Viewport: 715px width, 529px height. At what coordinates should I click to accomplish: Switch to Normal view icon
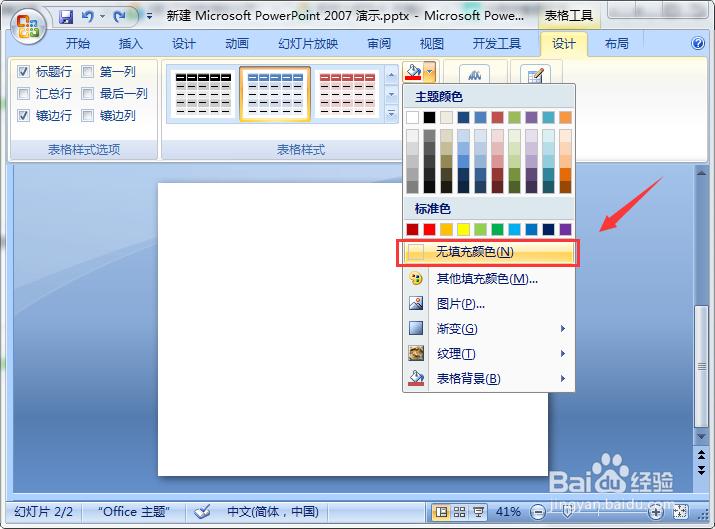441,512
